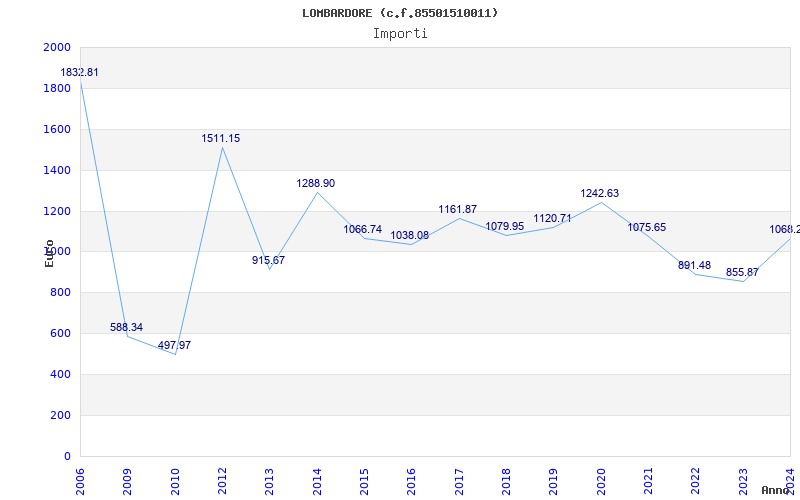Image resolution: width=800 pixels, height=500 pixels.
Task: Select the 600 y-axis tick label
Action: (60, 334)
